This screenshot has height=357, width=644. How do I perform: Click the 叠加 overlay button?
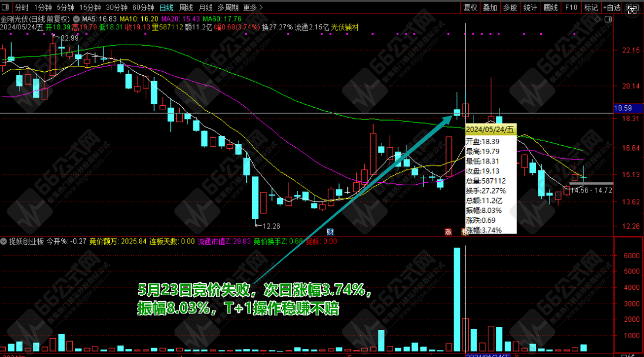point(490,8)
